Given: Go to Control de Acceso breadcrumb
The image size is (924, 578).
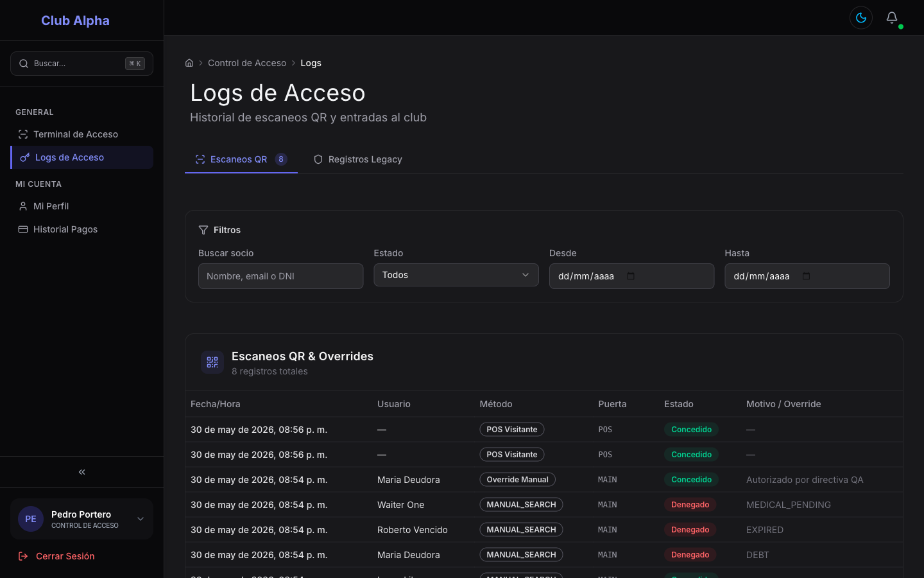Looking at the screenshot, I should pyautogui.click(x=247, y=63).
